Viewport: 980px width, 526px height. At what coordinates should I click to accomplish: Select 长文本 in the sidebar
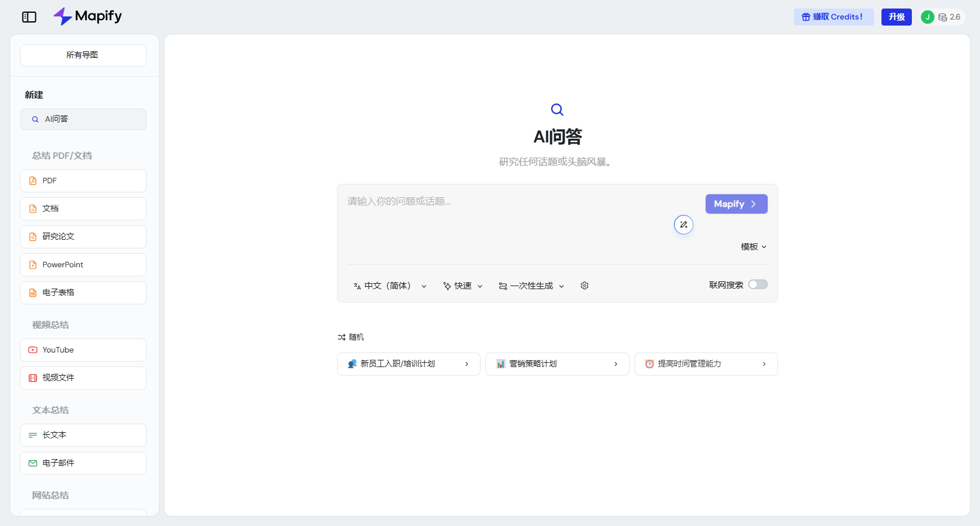(x=83, y=435)
